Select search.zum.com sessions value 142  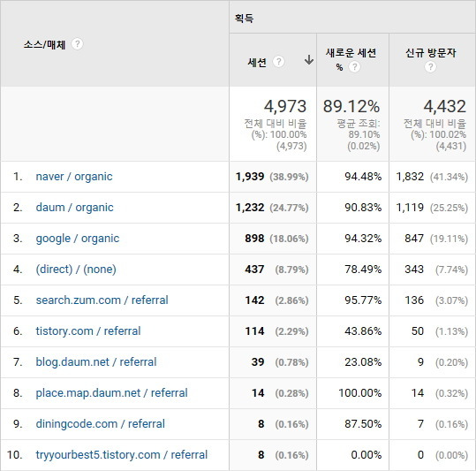click(254, 300)
